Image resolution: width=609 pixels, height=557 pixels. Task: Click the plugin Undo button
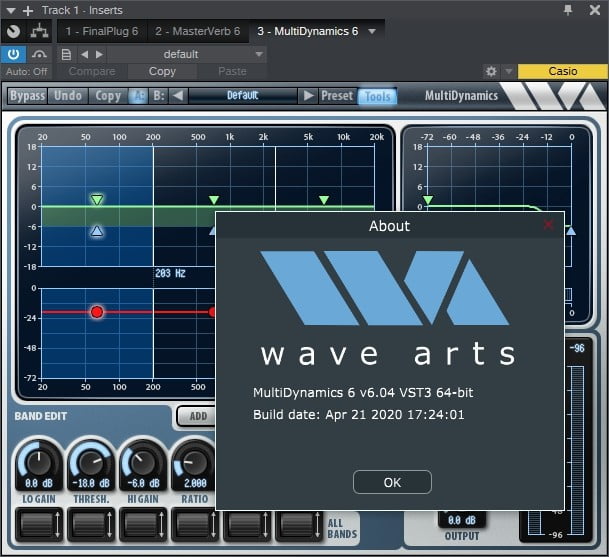coord(68,96)
